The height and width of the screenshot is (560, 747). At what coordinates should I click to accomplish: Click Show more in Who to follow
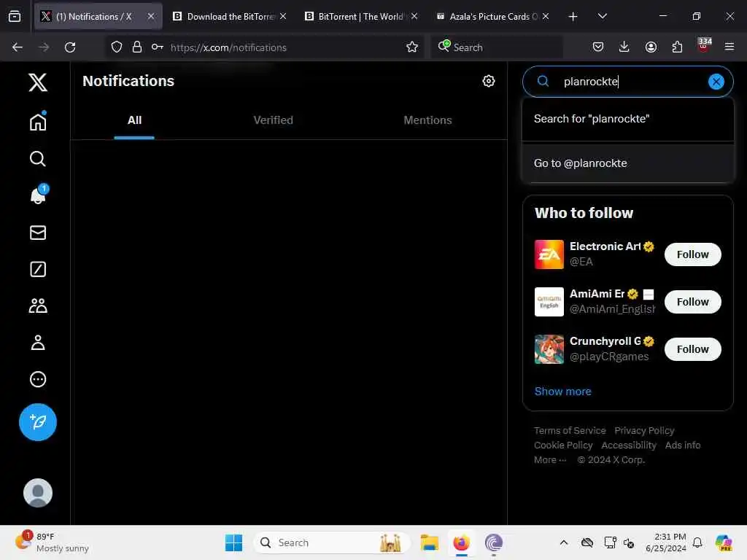[562, 392]
